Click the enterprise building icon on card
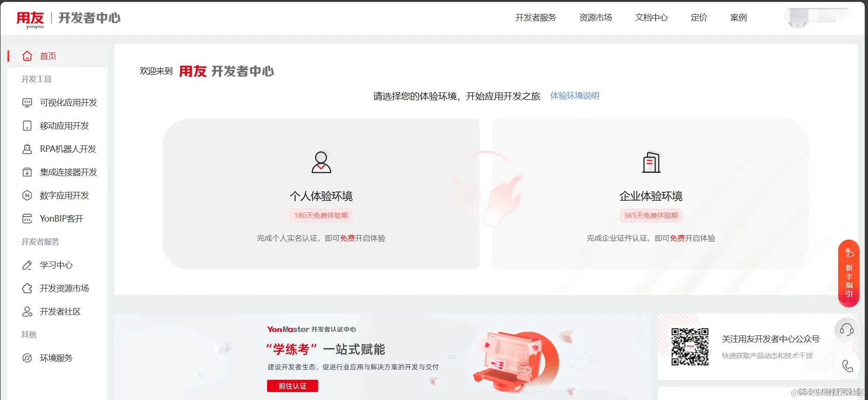This screenshot has height=400, width=868. coord(651,162)
